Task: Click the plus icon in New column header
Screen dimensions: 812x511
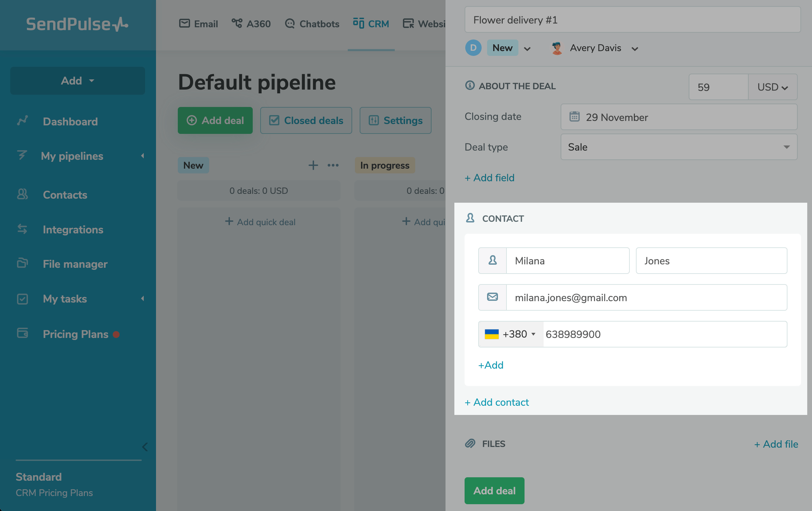Action: pyautogui.click(x=313, y=166)
